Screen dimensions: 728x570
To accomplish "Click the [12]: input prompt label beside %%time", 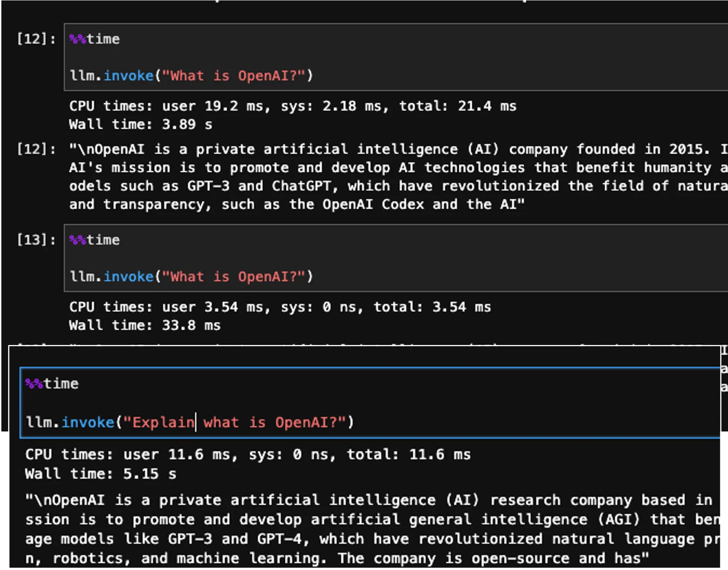I will [x=36, y=39].
